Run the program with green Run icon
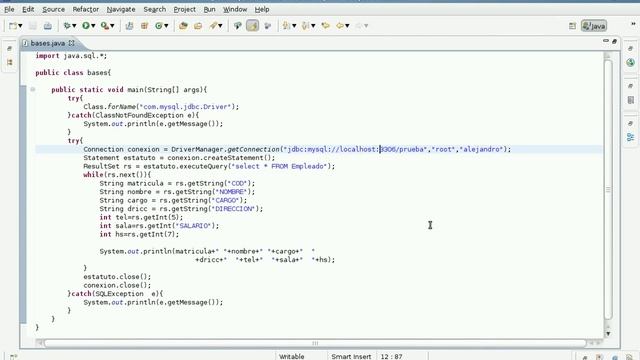 (x=86, y=26)
